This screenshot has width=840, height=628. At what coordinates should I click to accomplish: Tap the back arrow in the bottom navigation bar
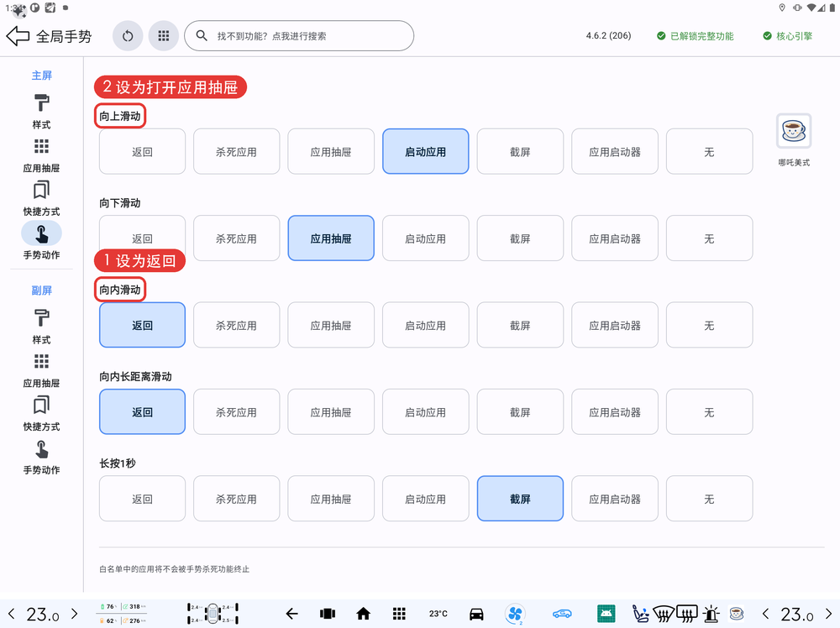coord(291,614)
